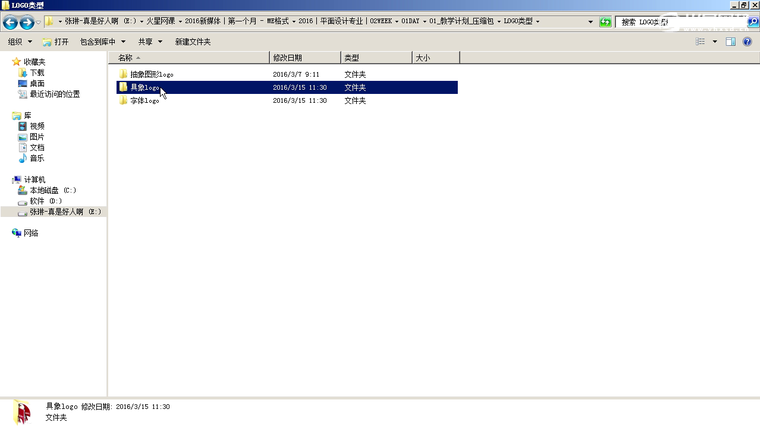
Task: Click the Forward navigation arrow
Action: [27, 22]
